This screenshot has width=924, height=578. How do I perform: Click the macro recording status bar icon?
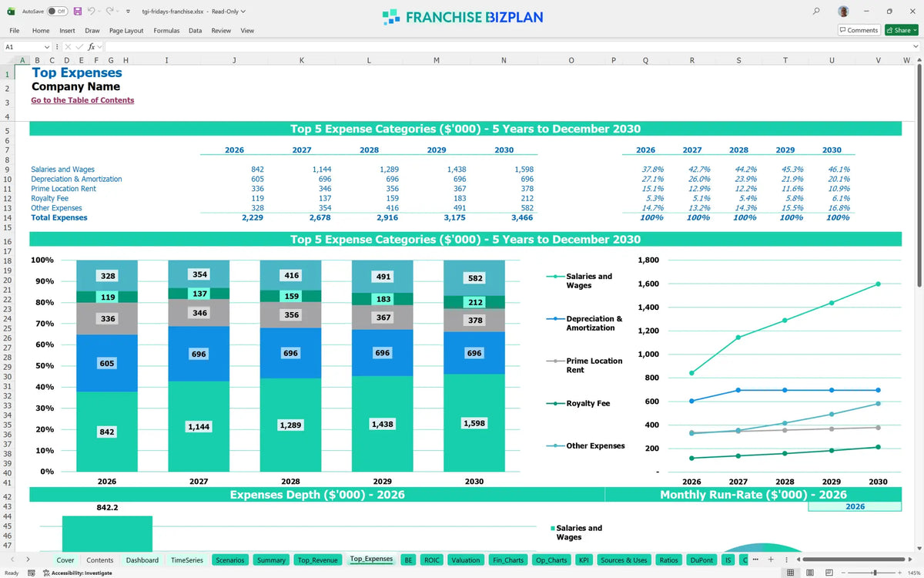(x=31, y=573)
